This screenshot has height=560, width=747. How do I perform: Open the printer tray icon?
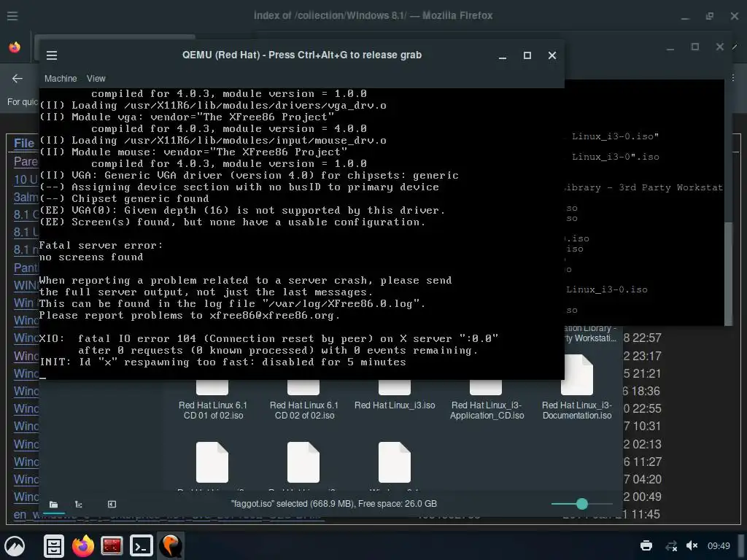point(646,545)
